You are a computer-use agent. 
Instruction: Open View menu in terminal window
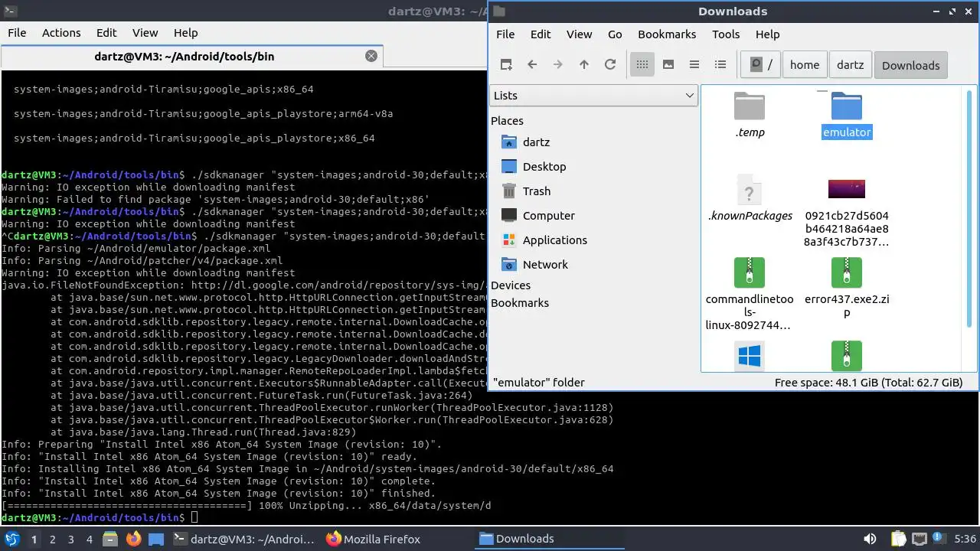(x=145, y=33)
